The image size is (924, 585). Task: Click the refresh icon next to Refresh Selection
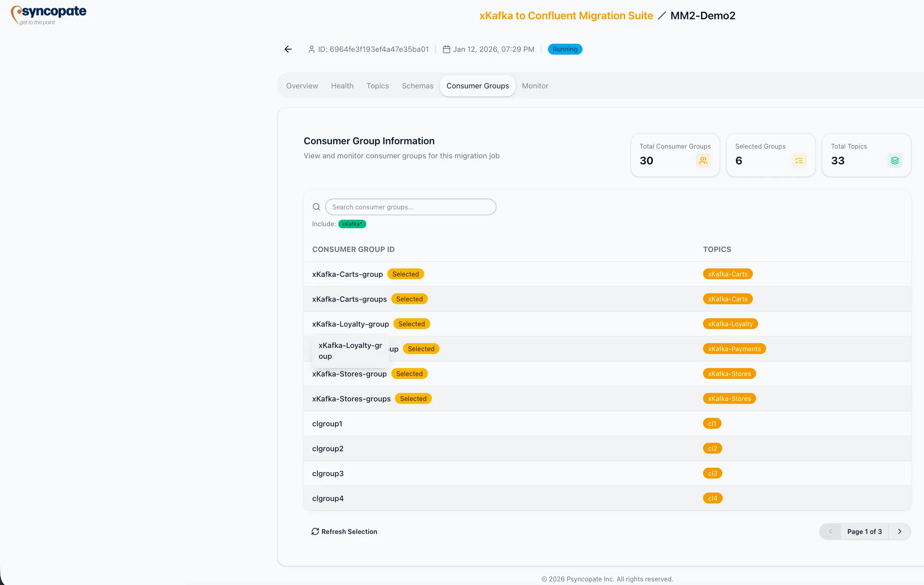coord(315,531)
